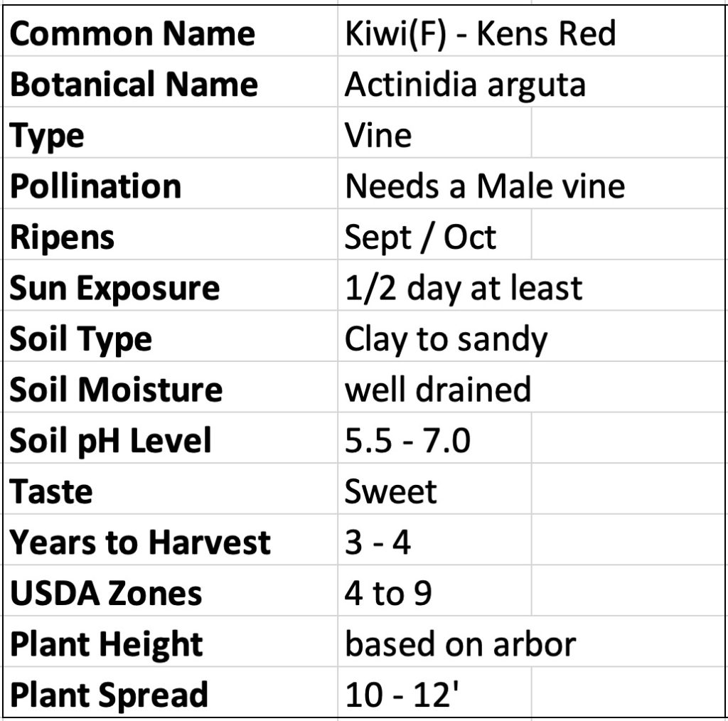The width and height of the screenshot is (728, 721).
Task: Click the 5.5 - 7.0 pH value cell
Action: (407, 441)
